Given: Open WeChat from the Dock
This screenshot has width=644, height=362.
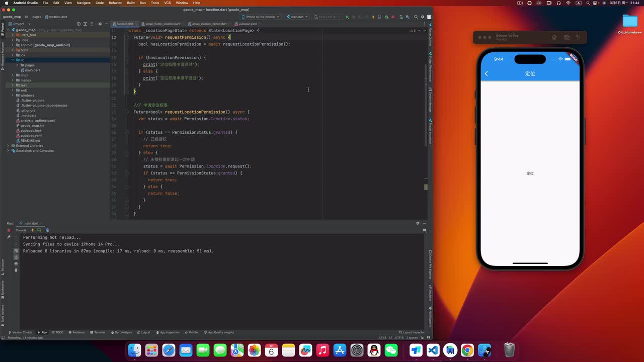Looking at the screenshot, I should (391, 350).
